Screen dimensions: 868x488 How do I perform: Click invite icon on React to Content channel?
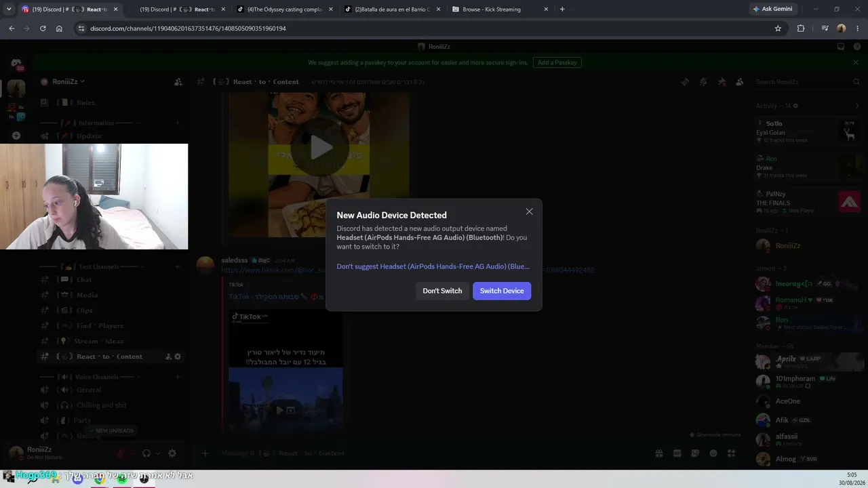[x=168, y=357]
